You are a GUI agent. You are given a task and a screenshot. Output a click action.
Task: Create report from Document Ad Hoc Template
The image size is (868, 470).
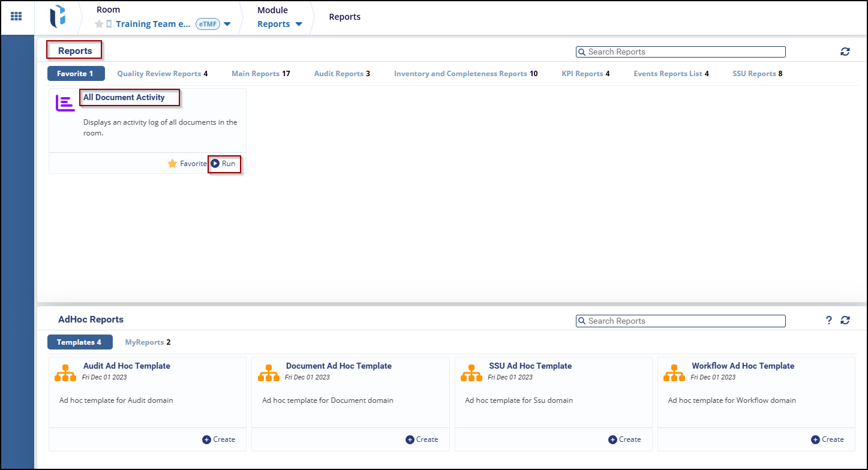tap(422, 439)
